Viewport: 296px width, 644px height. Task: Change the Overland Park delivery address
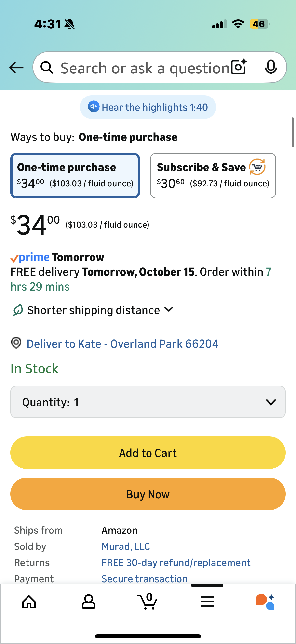click(122, 344)
